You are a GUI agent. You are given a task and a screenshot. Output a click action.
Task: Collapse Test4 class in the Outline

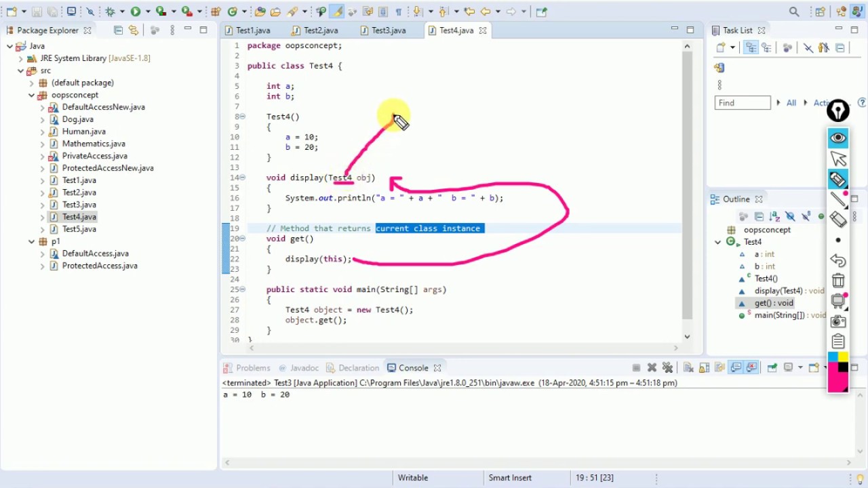(x=718, y=242)
